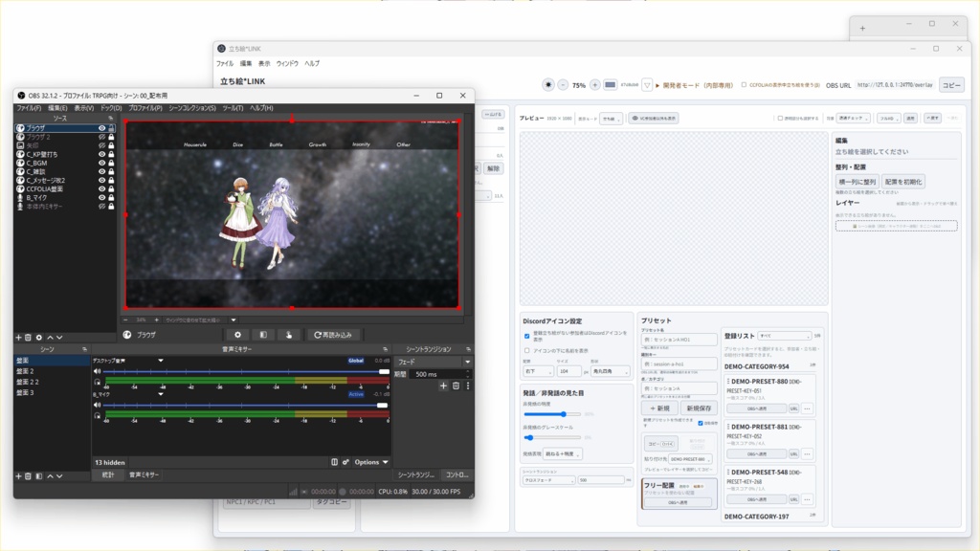Toggle monitoring headphone icon for B_マイク
Image resolution: width=980 pixels, height=551 pixels.
tap(97, 415)
